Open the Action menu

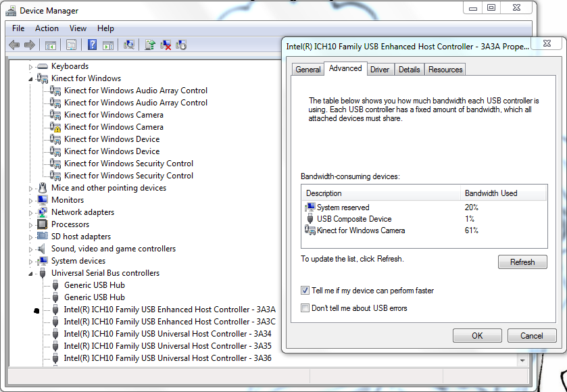click(47, 28)
